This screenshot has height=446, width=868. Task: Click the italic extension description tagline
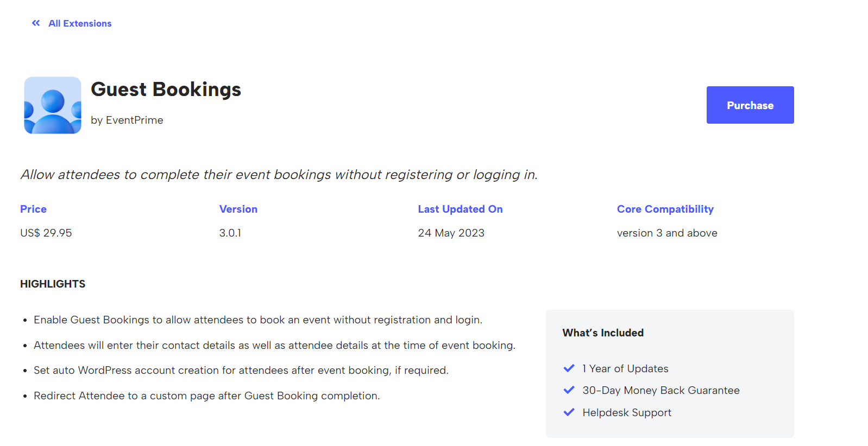click(279, 175)
